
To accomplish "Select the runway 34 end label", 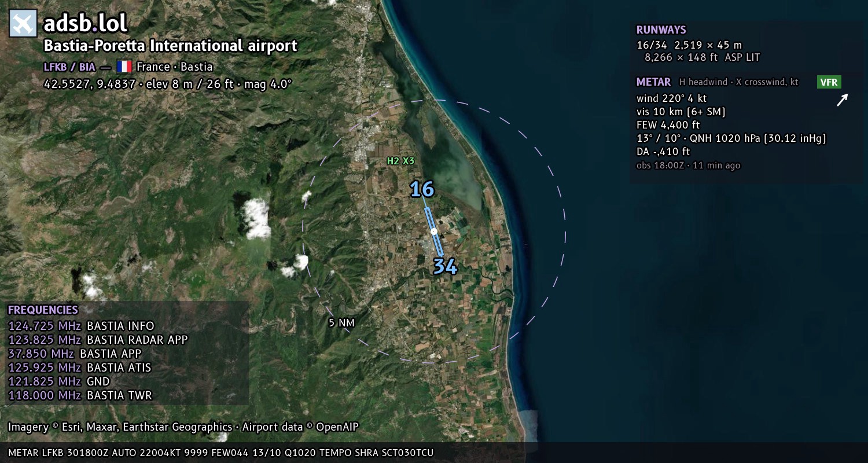I will pos(445,266).
